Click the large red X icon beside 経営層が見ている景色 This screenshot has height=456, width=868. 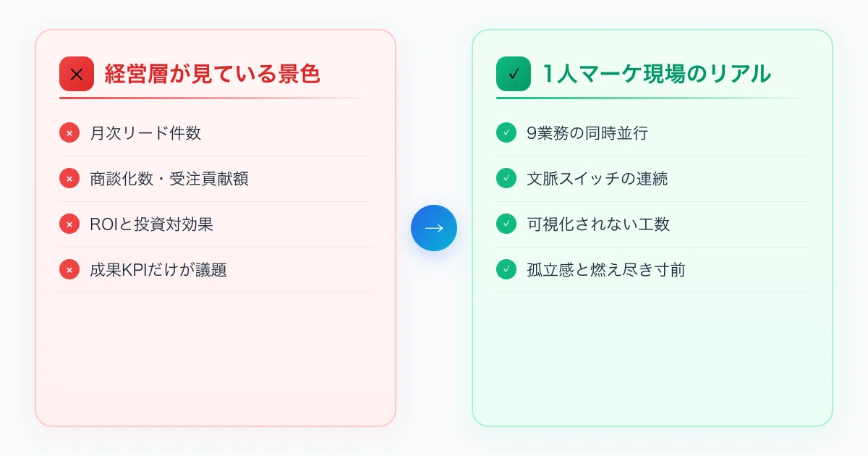(x=77, y=74)
